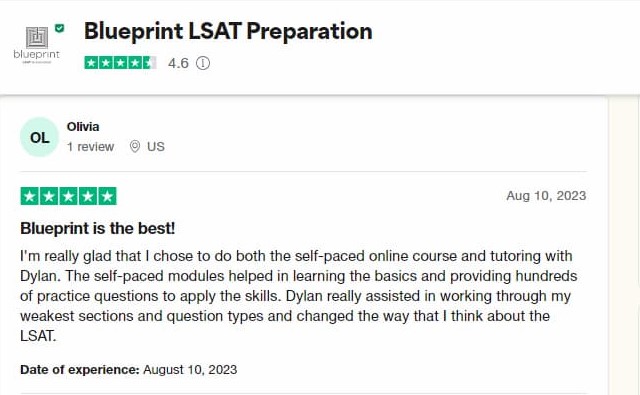This screenshot has width=640, height=395.
Task: Open the 'Blueprint is the best!' review title
Action: pos(98,229)
